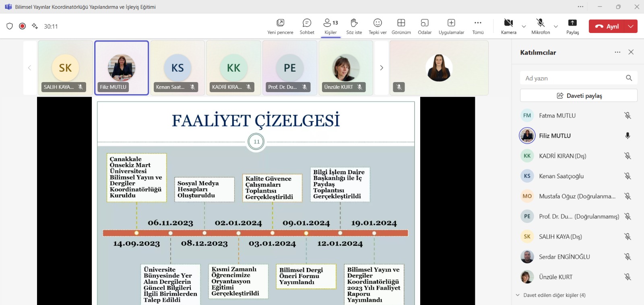Click the Daveti paylaş button
Screen dimensions: 644x305
(578, 95)
